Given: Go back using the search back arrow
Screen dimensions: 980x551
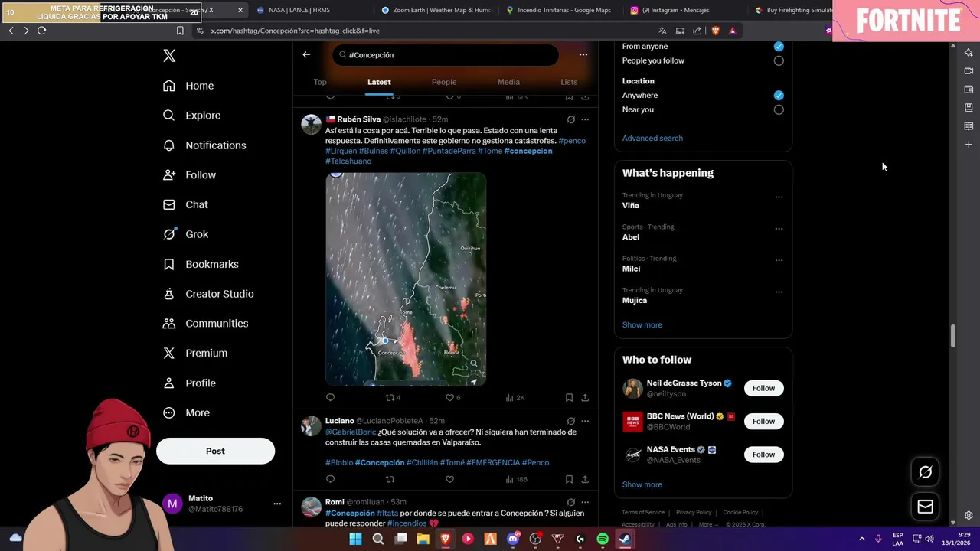Looking at the screenshot, I should click(x=306, y=54).
